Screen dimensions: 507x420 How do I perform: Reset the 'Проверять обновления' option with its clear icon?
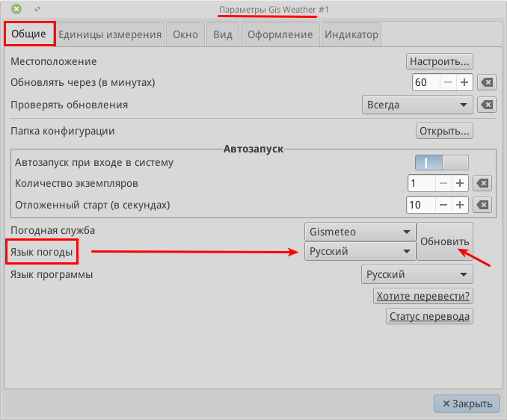coord(487,105)
